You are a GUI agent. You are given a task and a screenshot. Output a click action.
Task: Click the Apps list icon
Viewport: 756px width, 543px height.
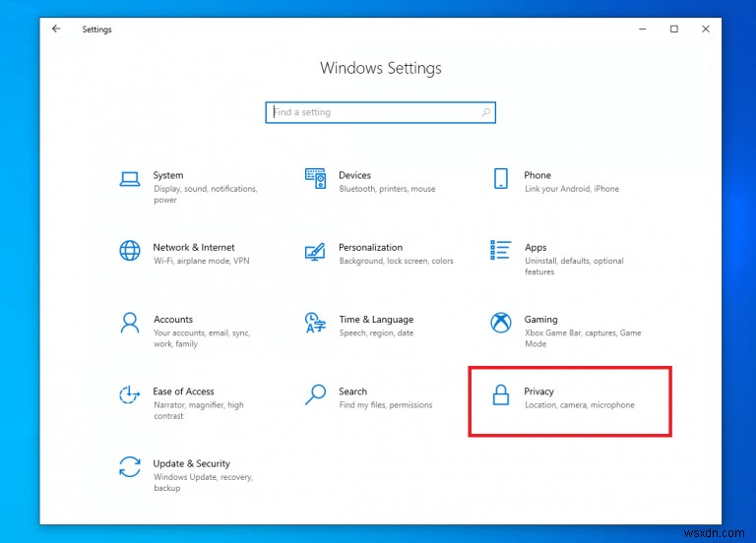[500, 250]
